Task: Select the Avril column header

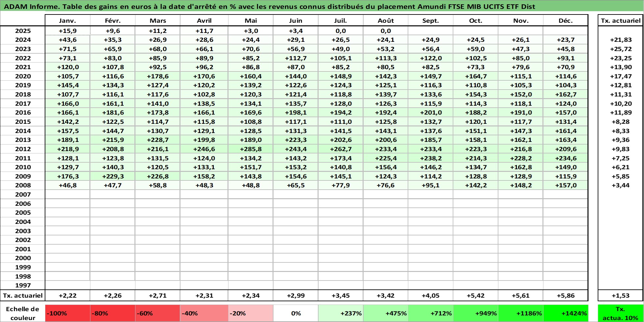Action: pos(204,20)
